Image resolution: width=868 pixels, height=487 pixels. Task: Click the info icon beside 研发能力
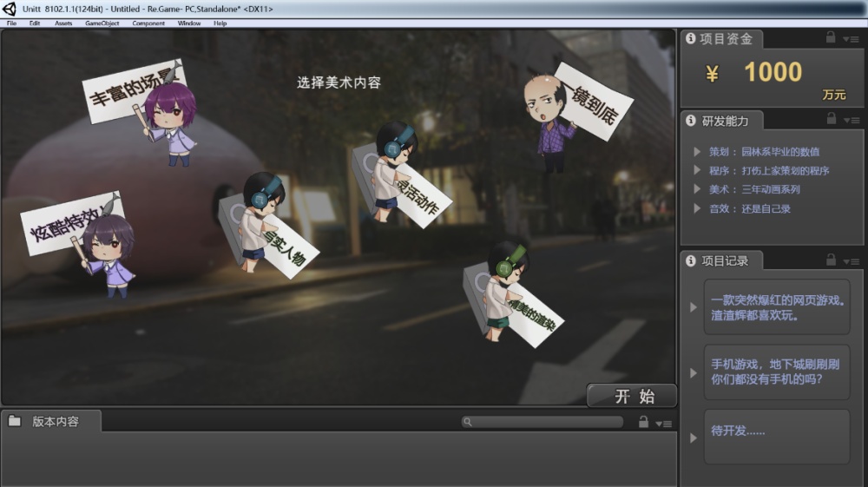690,120
